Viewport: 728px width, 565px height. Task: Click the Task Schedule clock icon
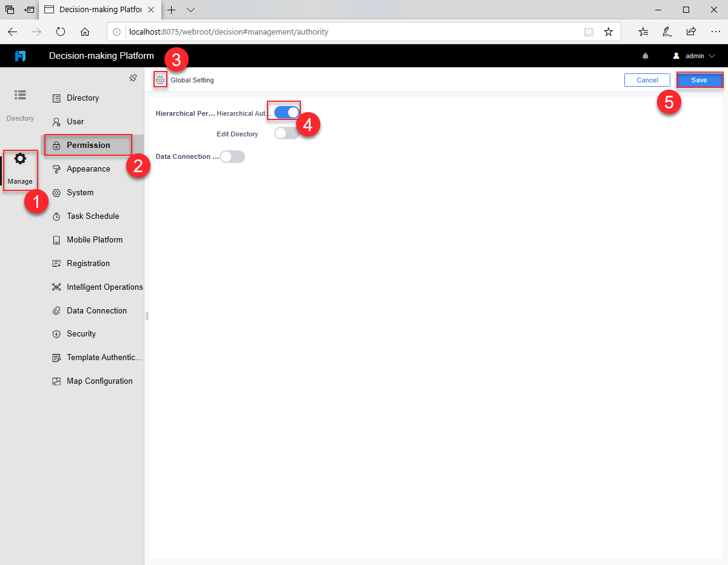pos(56,216)
